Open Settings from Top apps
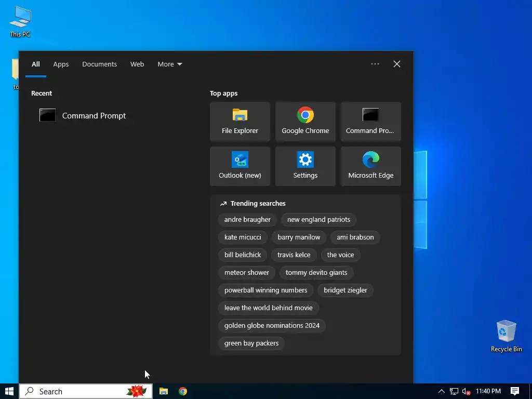 tap(305, 166)
